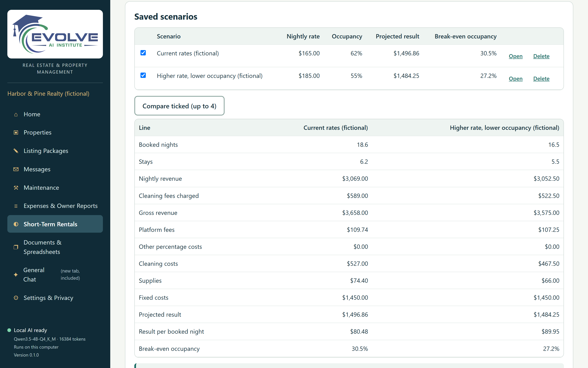Click the Platform fees row label
Viewport: 588px width, 368px height.
click(156, 230)
